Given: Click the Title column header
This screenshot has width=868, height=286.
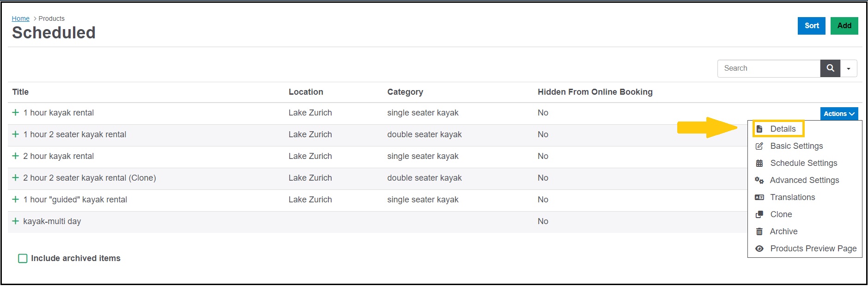Looking at the screenshot, I should pos(20,92).
